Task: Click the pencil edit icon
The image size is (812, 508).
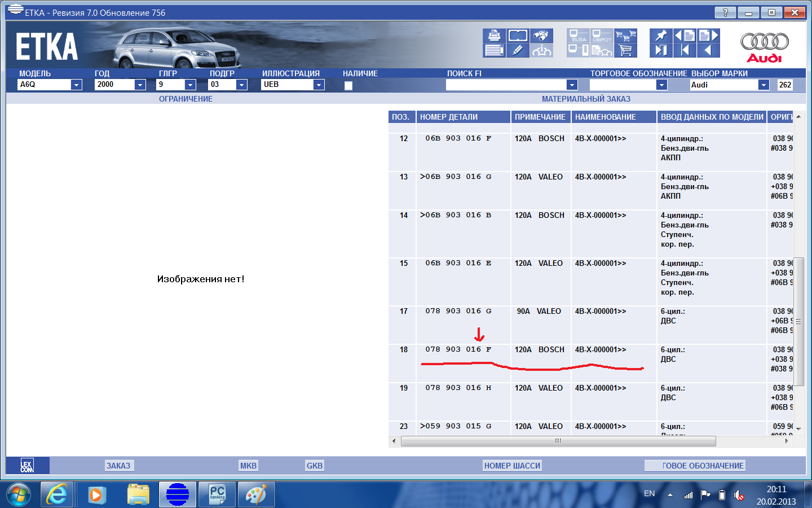Action: (518, 50)
